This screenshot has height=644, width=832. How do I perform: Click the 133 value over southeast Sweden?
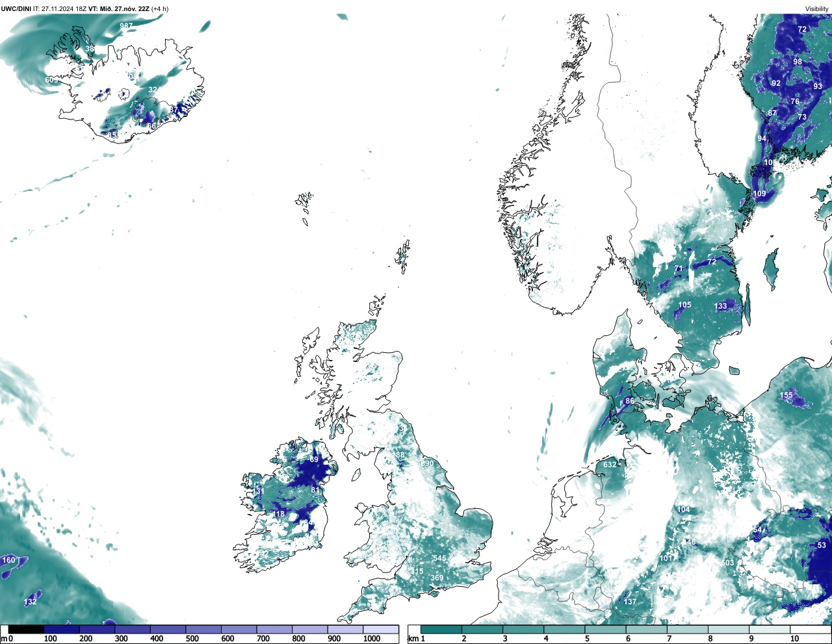721,307
